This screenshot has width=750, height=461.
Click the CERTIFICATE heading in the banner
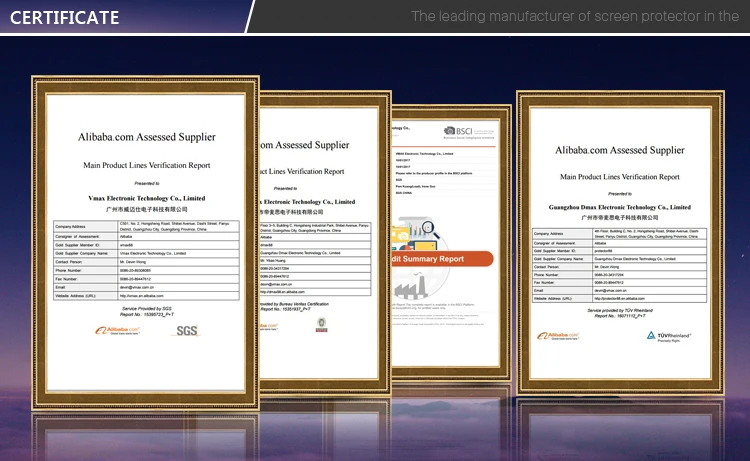coord(65,18)
